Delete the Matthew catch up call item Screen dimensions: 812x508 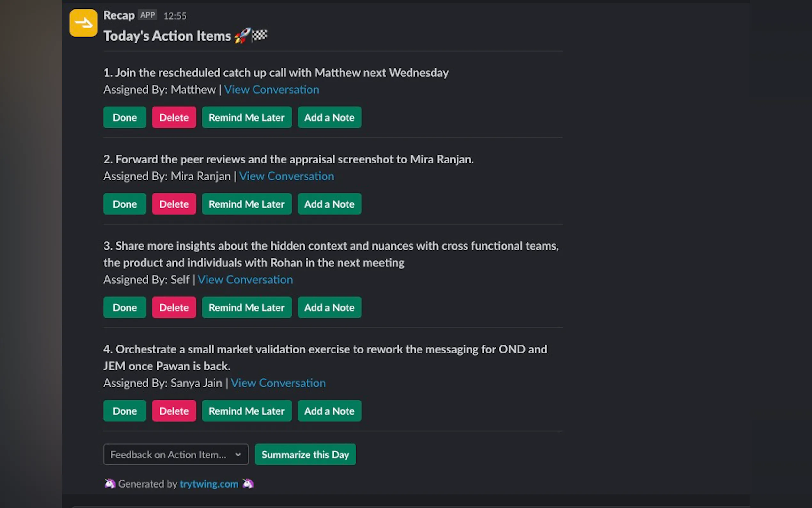coord(174,117)
